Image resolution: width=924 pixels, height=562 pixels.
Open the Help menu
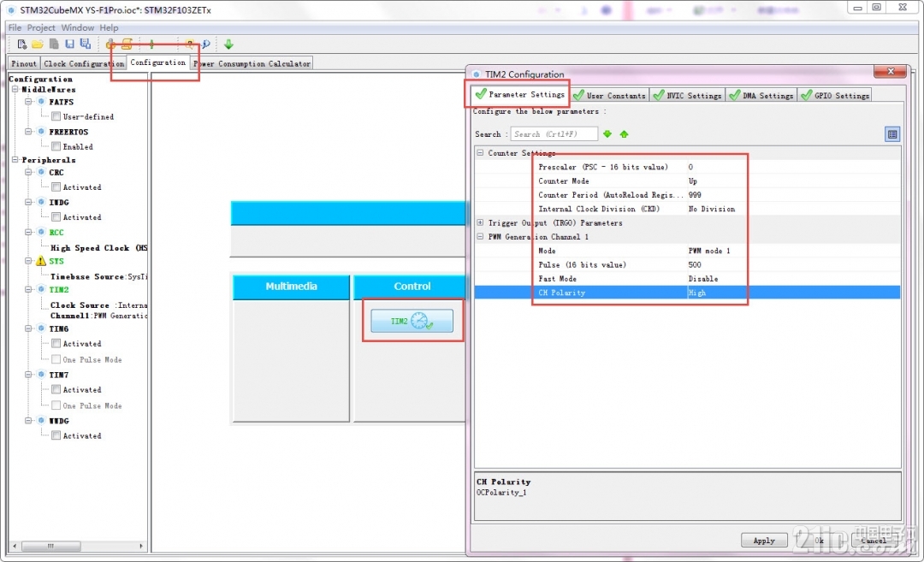click(109, 27)
